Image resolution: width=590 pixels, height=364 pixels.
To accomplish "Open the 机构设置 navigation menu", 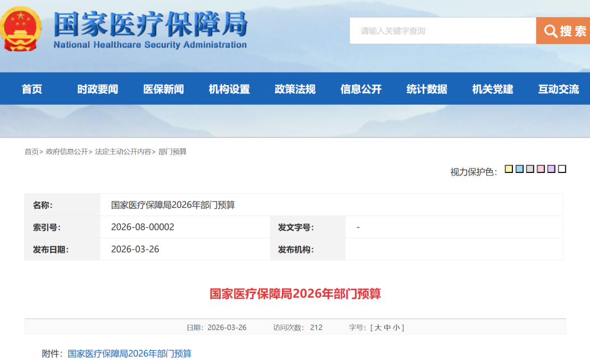I will [229, 88].
